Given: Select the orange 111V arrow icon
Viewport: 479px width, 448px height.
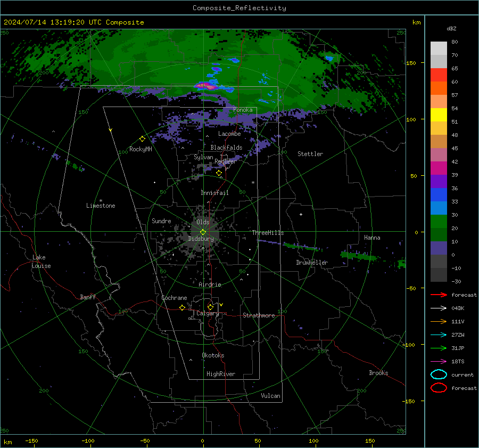Looking at the screenshot, I should (439, 321).
